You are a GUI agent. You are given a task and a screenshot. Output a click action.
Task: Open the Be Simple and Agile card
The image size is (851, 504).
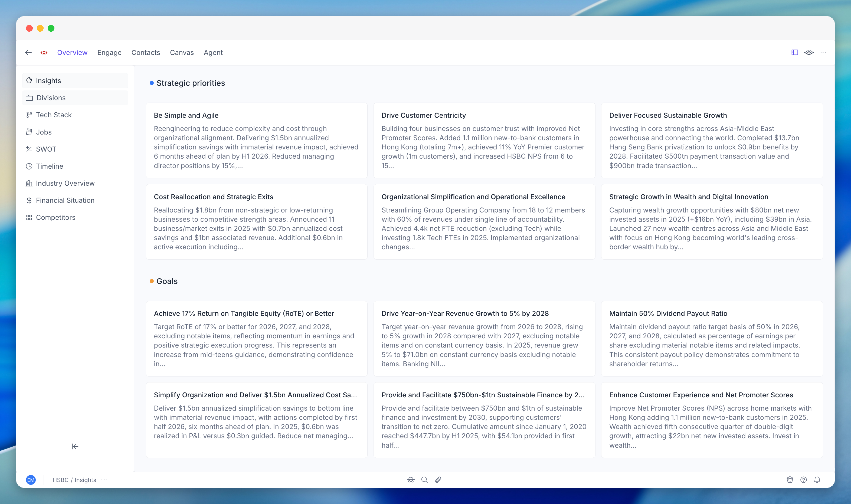(x=257, y=140)
